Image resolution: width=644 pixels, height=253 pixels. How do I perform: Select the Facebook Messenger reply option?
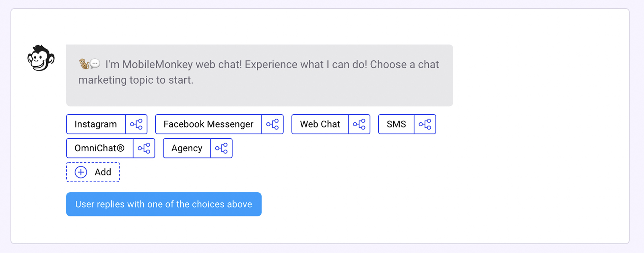click(x=208, y=124)
